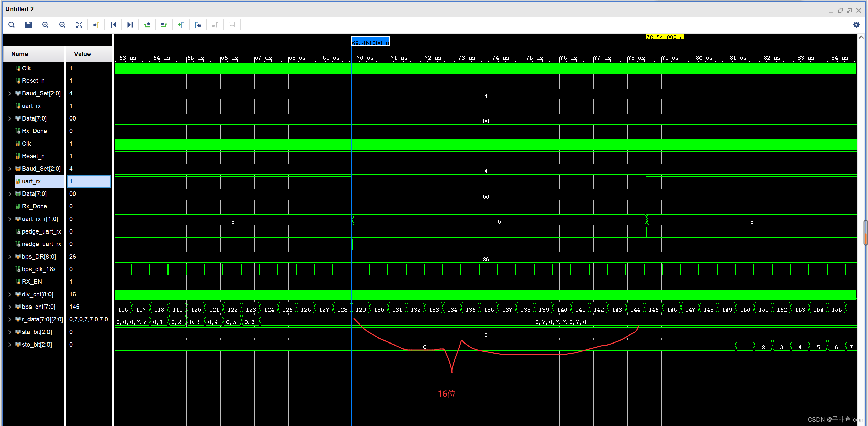Save the waveform configuration
868x426 pixels.
point(28,25)
